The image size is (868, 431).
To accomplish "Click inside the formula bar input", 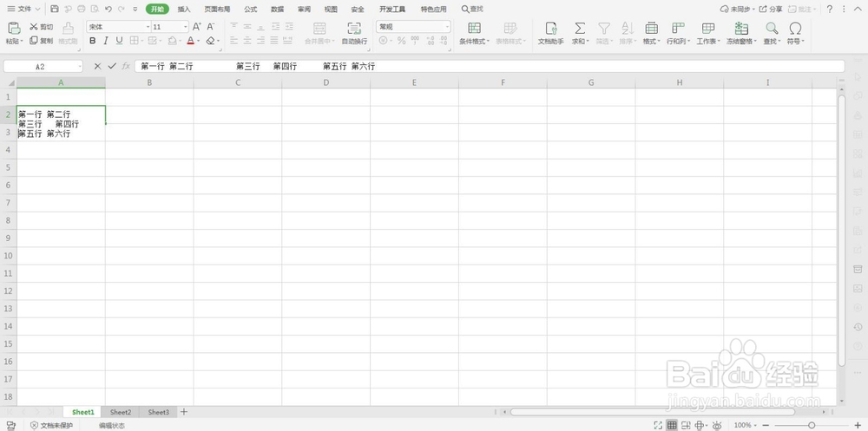I will click(x=490, y=67).
